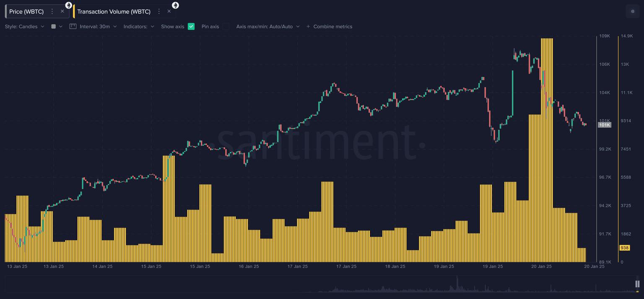Click the round button in top-right corner
This screenshot has width=644, height=299.
pos(632,11)
